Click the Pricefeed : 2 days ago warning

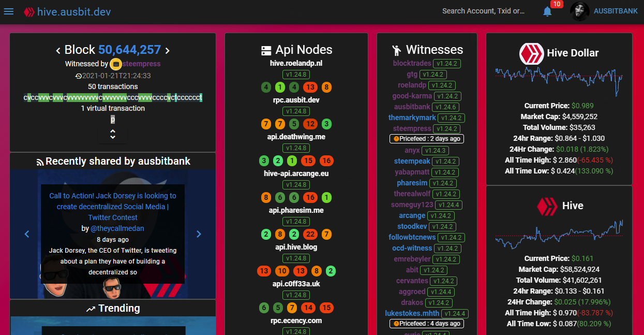[427, 139]
